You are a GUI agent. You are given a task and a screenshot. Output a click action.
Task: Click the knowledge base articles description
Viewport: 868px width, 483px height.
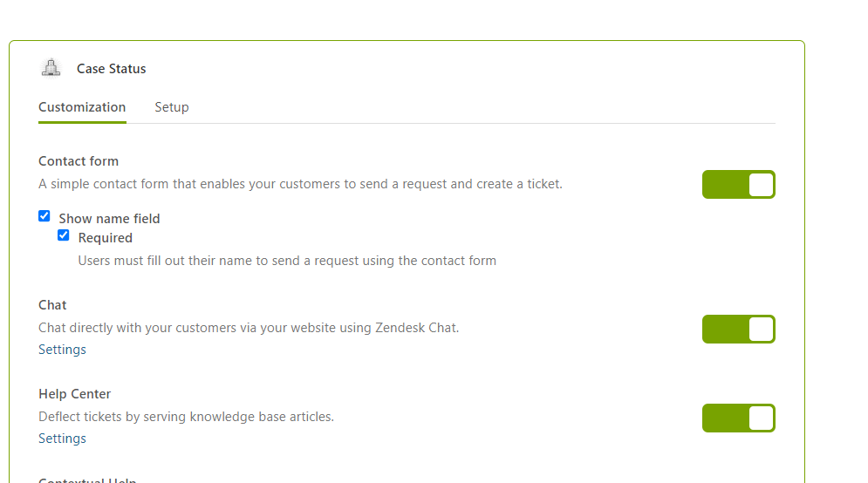(186, 417)
